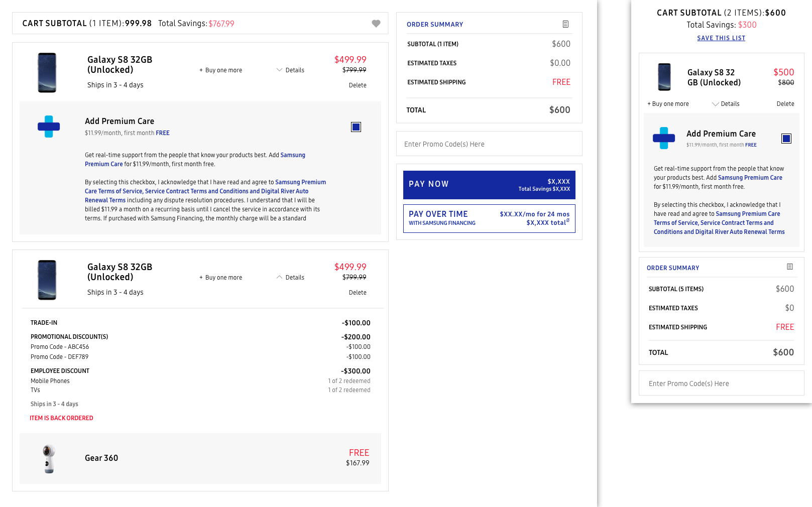Click the document icon in mobile Order Summary
The width and height of the screenshot is (812, 507).
790,267
